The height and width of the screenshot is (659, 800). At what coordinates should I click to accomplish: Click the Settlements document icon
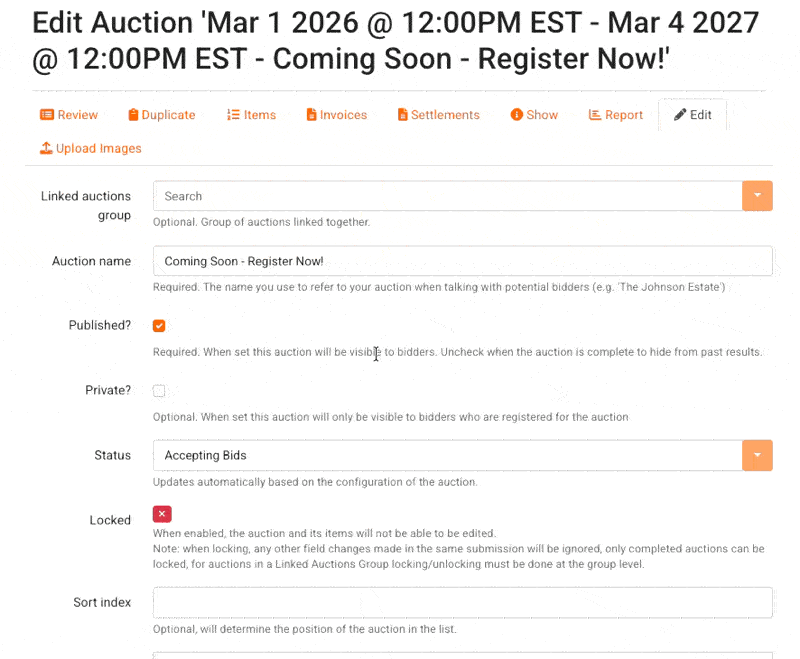[403, 115]
